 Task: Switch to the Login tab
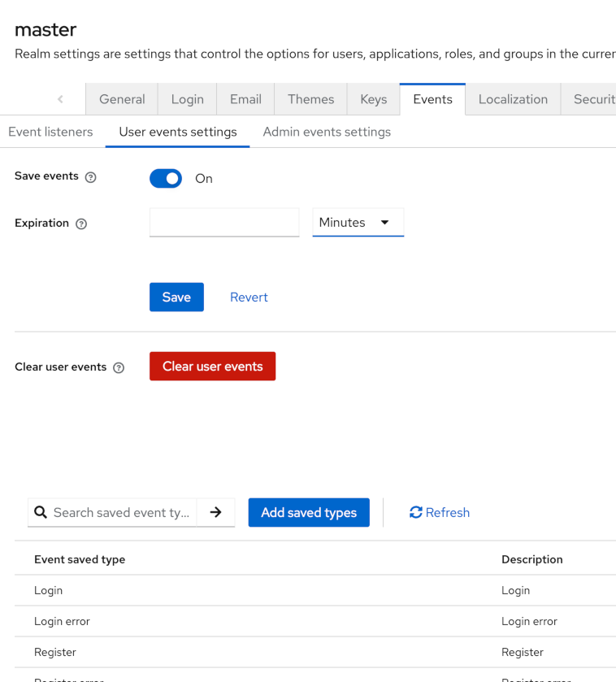pos(188,99)
